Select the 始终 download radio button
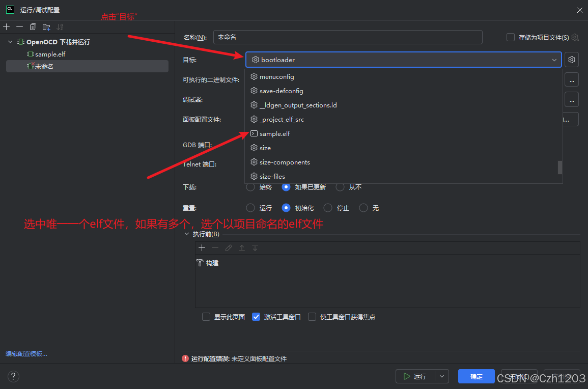Screen dimensions: 588x389 pos(250,187)
